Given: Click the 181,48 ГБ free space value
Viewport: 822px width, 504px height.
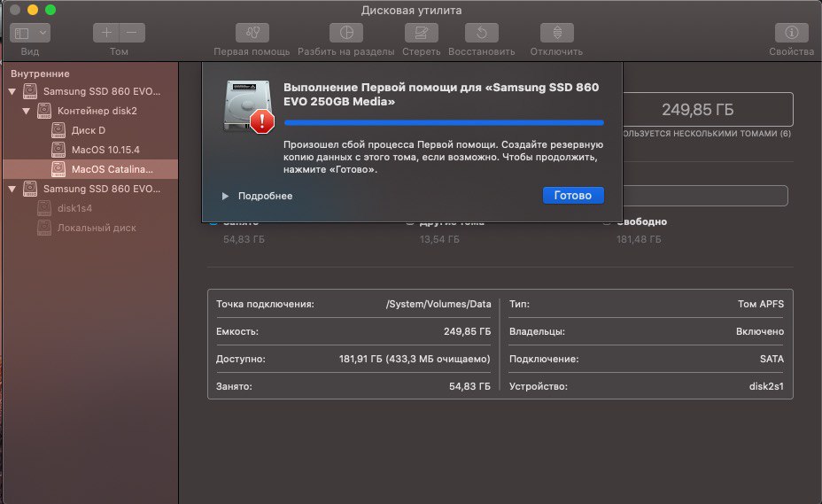Looking at the screenshot, I should click(639, 239).
